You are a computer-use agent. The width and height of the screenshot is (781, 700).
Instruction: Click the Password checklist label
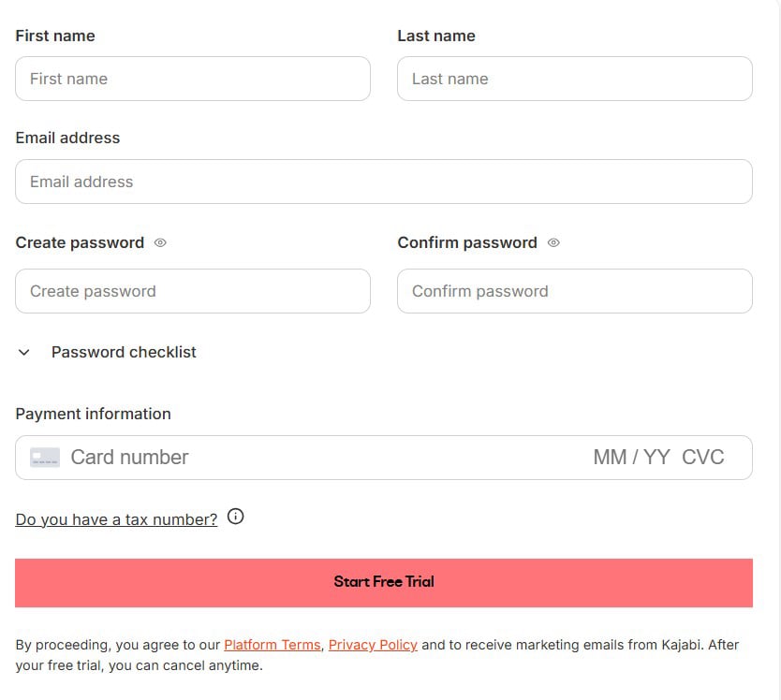click(124, 352)
